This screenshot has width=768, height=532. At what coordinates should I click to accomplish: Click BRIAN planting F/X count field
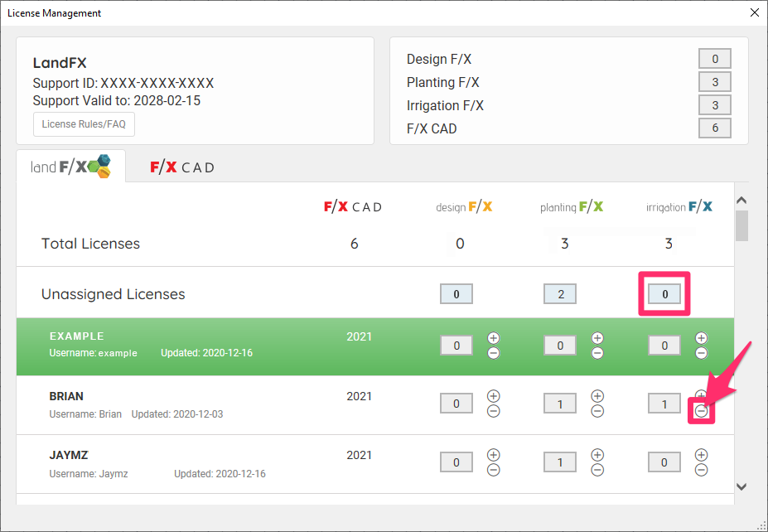(x=560, y=404)
